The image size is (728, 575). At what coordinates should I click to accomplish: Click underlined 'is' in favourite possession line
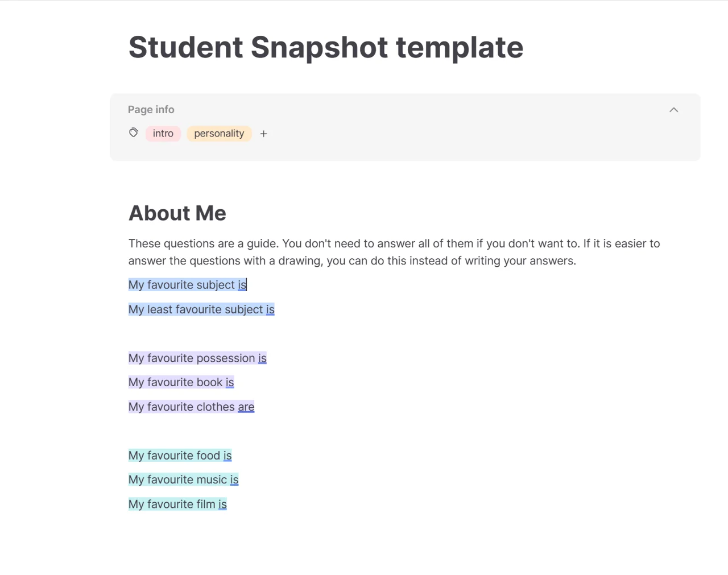(262, 358)
